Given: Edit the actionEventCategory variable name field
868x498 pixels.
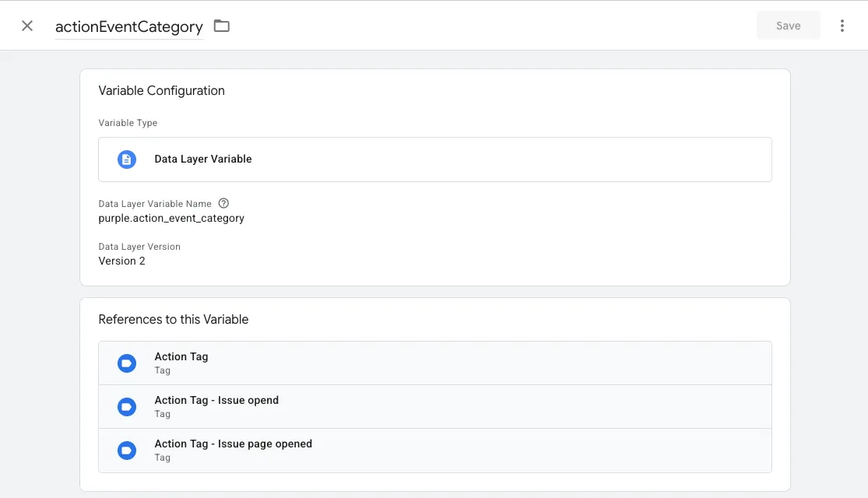Looking at the screenshot, I should tap(129, 26).
